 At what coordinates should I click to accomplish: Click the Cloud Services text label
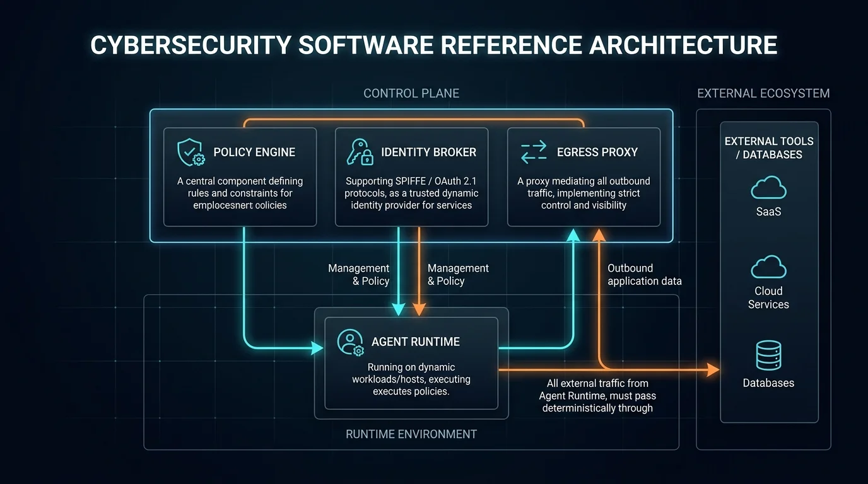tap(768, 297)
